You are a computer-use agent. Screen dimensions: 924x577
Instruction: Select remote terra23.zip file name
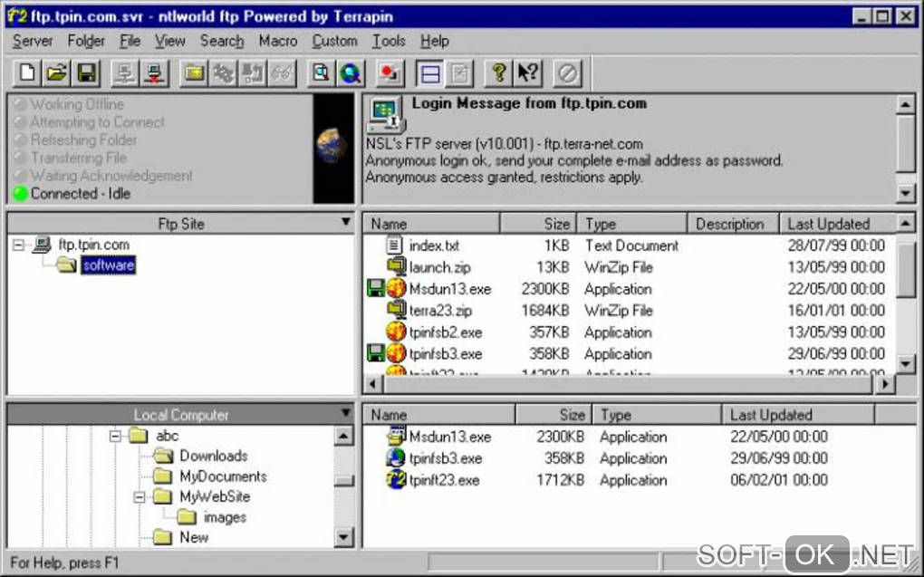point(440,310)
